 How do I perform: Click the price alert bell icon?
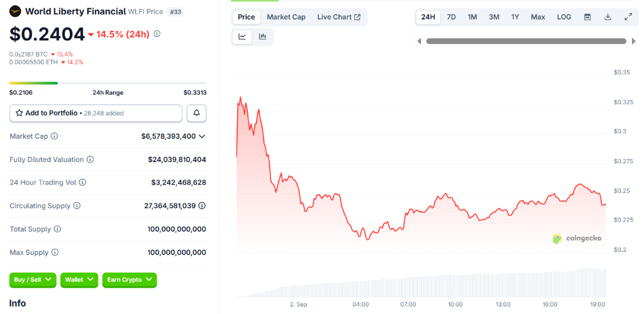(x=196, y=113)
